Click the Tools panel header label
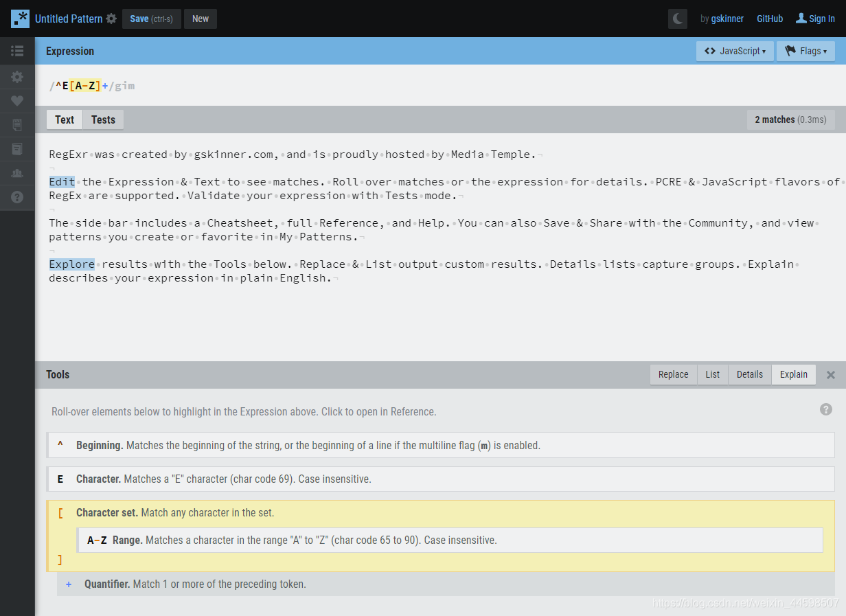846x616 pixels. 58,374
